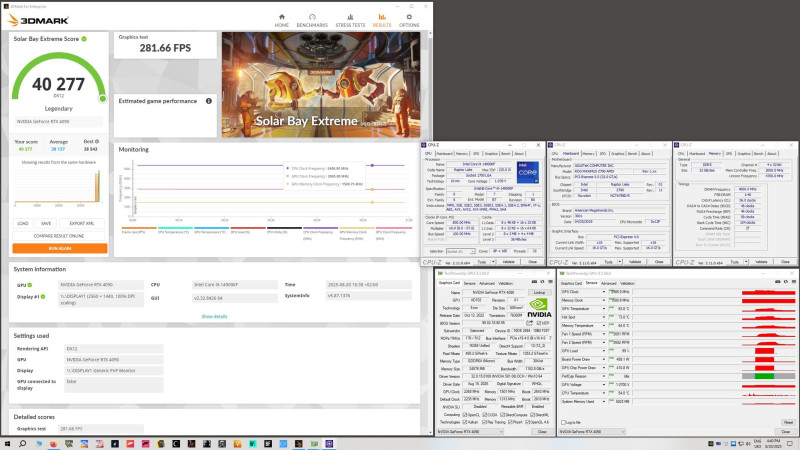800x450 pixels.
Task: Click the Lookup button in GPU-Z
Action: coord(539,293)
